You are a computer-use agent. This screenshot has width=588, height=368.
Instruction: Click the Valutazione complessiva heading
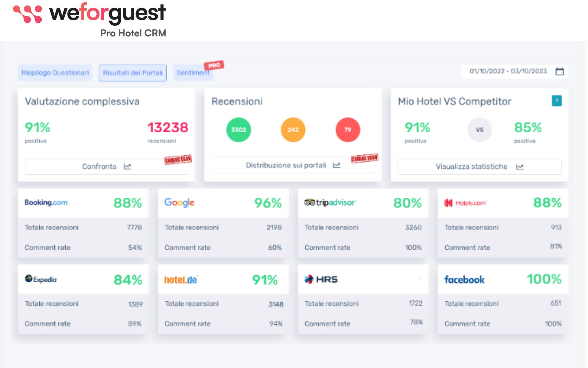coord(82,101)
